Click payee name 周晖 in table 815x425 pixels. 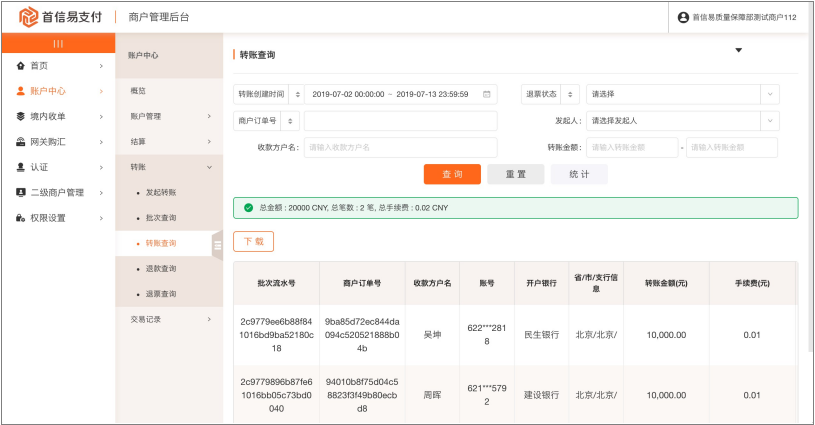(x=432, y=395)
